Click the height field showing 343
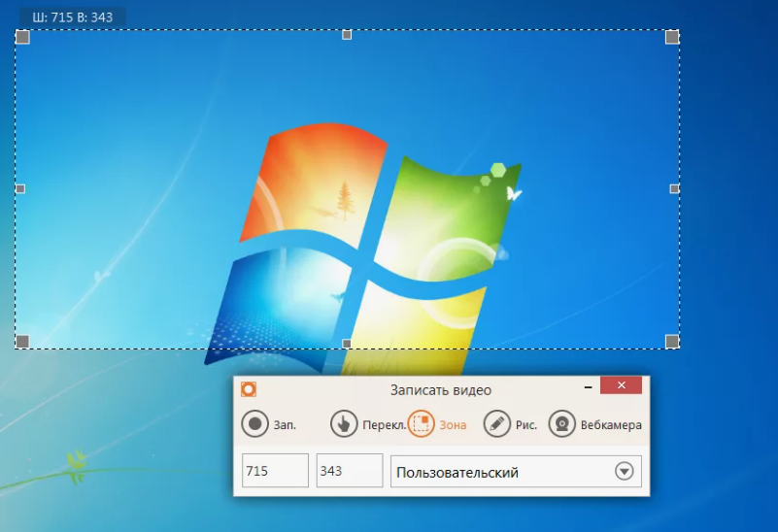 [x=350, y=471]
